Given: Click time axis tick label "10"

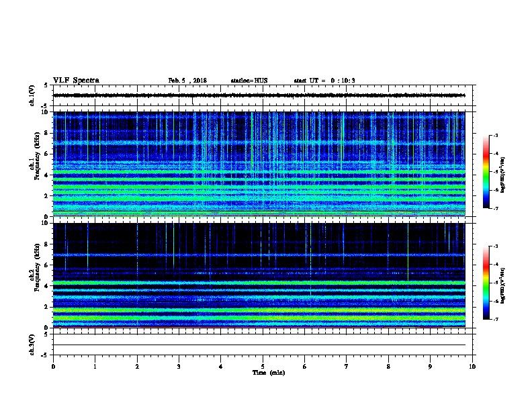Looking at the screenshot, I should coord(472,367).
